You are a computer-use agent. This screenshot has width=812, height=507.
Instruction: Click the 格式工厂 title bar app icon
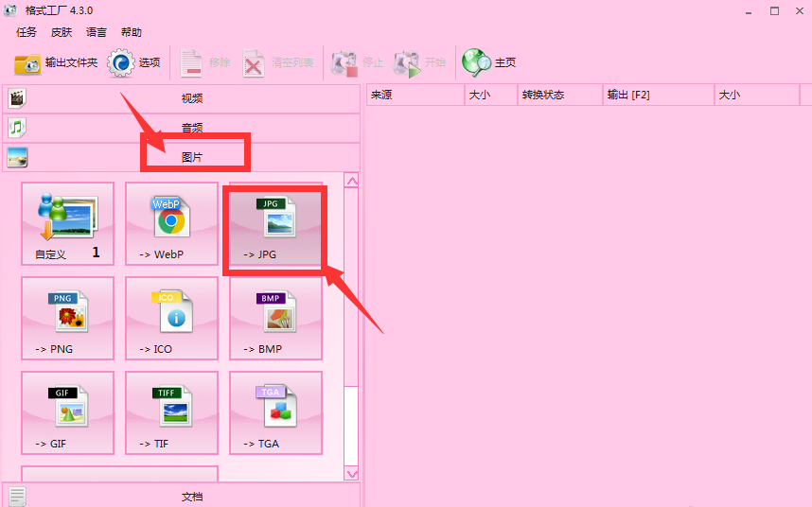pos(10,10)
